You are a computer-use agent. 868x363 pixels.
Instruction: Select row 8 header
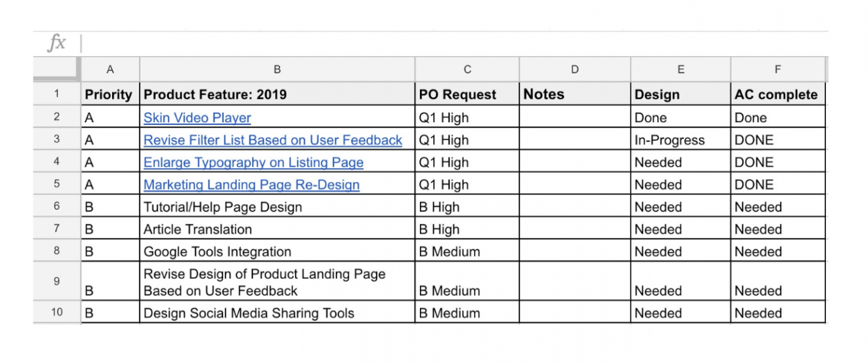[x=57, y=251]
